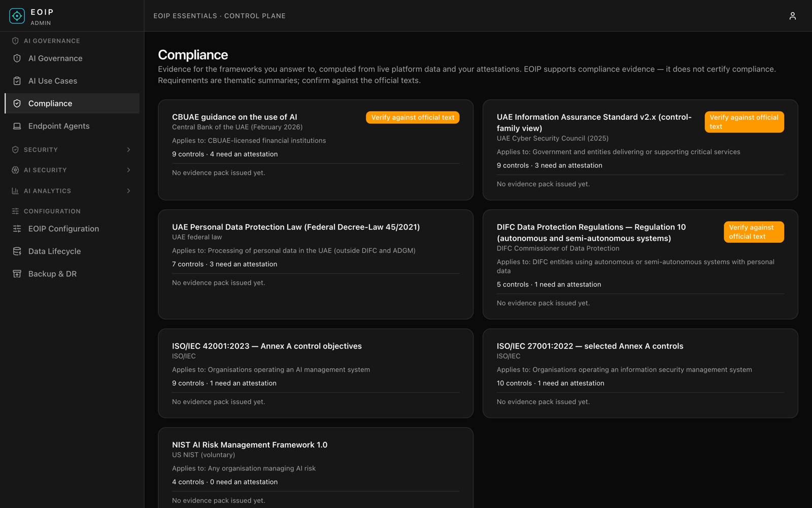Image resolution: width=812 pixels, height=508 pixels.
Task: Click '5 controls · 1 need an attestation'
Action: tap(549, 284)
